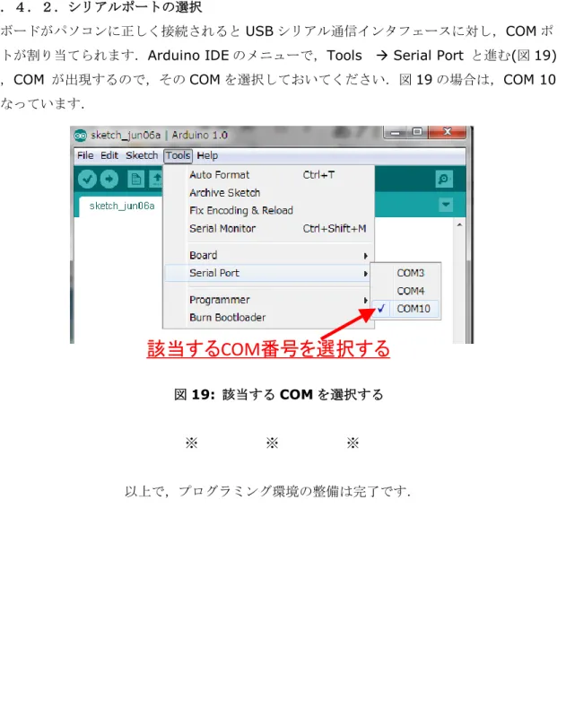The image size is (566, 728).
Task: Select COM3 serial port
Action: tap(406, 273)
